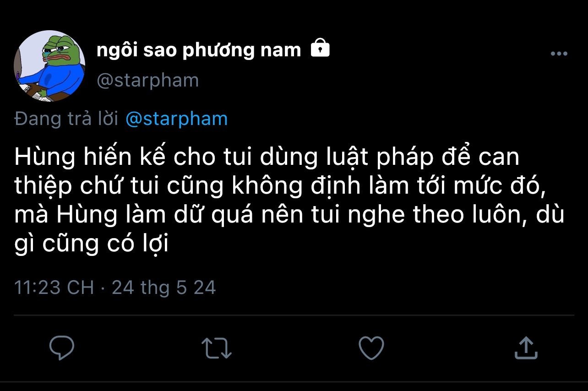Click the "11:23 CH" timestamp

pyautogui.click(x=54, y=288)
